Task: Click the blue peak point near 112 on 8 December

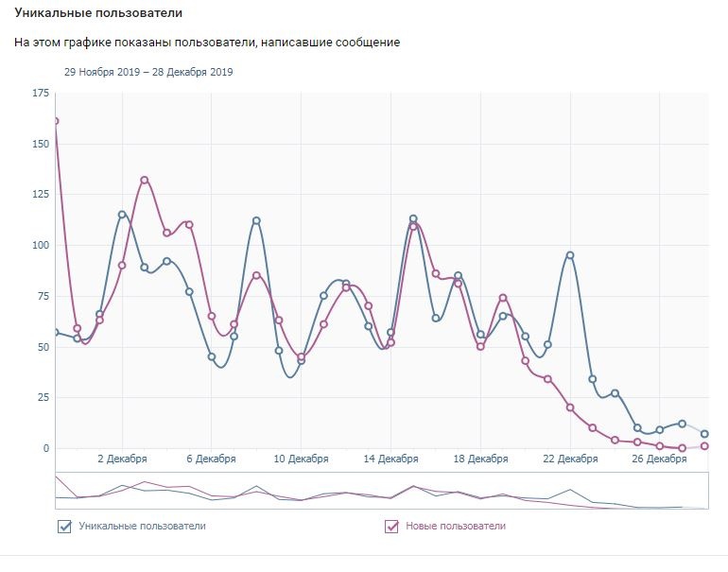Action: tap(256, 220)
